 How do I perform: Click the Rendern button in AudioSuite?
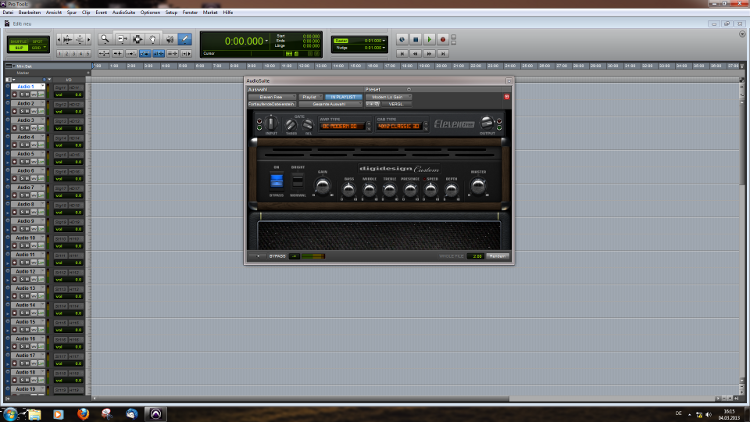point(497,256)
